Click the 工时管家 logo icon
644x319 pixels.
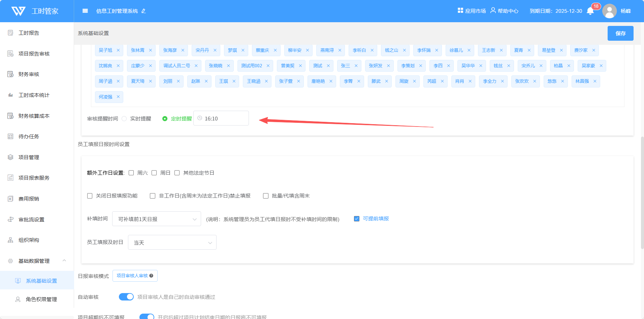(18, 11)
